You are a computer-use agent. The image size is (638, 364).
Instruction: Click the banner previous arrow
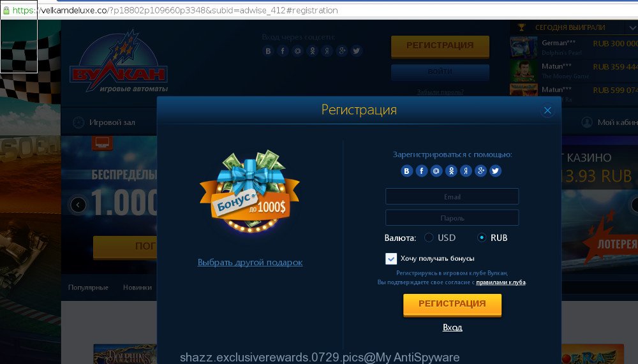(78, 205)
